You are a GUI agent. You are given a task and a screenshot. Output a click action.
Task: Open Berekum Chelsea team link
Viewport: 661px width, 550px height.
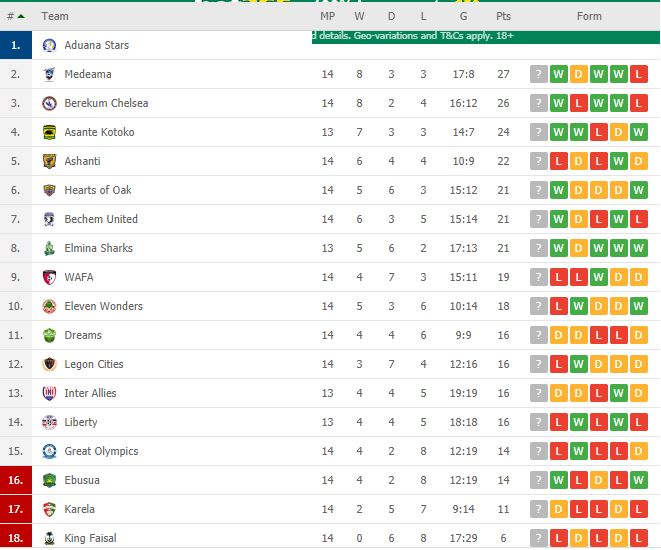(x=106, y=103)
